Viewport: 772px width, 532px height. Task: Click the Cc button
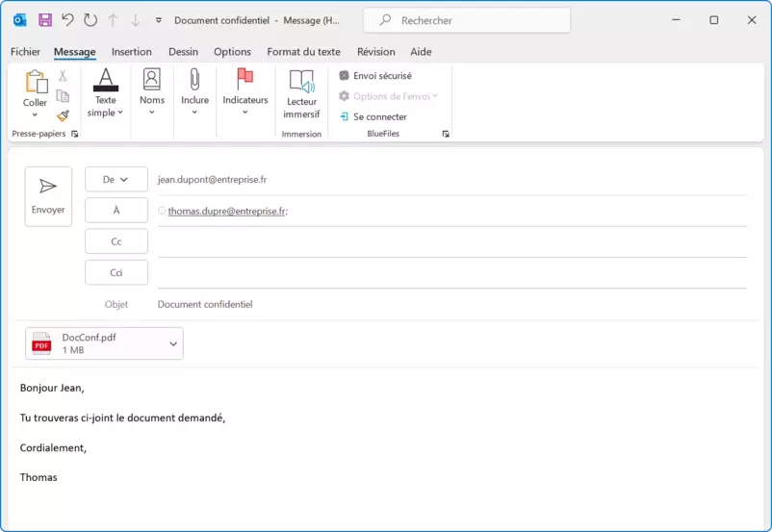coord(116,241)
